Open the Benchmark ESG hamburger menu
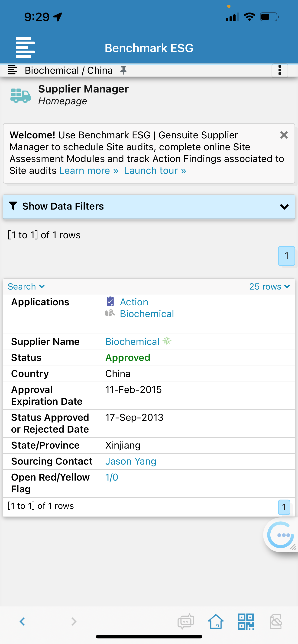Image resolution: width=298 pixels, height=644 pixels. point(25,47)
